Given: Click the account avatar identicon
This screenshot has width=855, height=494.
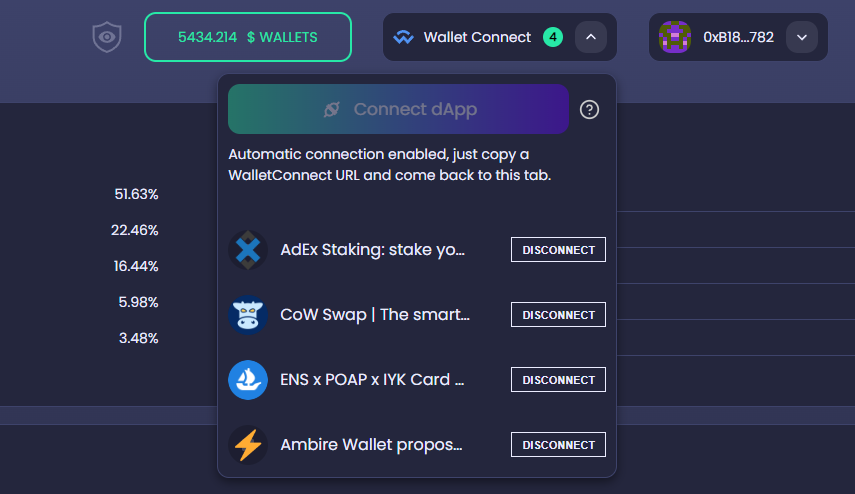Looking at the screenshot, I should pos(675,37).
